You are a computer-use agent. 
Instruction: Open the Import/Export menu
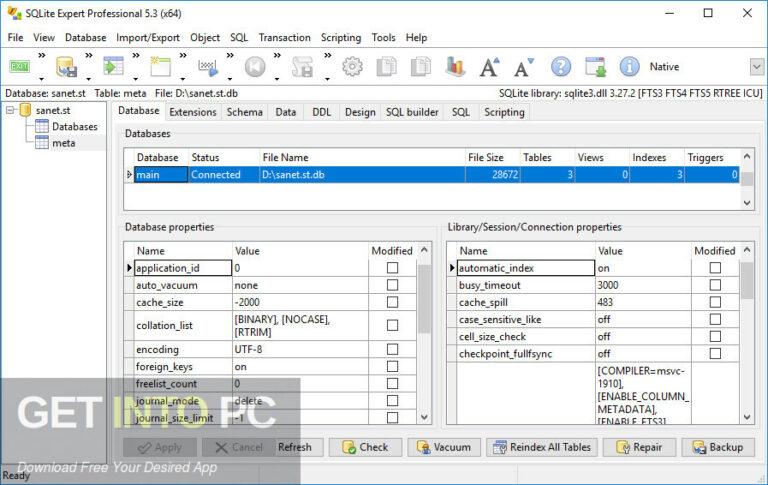148,38
